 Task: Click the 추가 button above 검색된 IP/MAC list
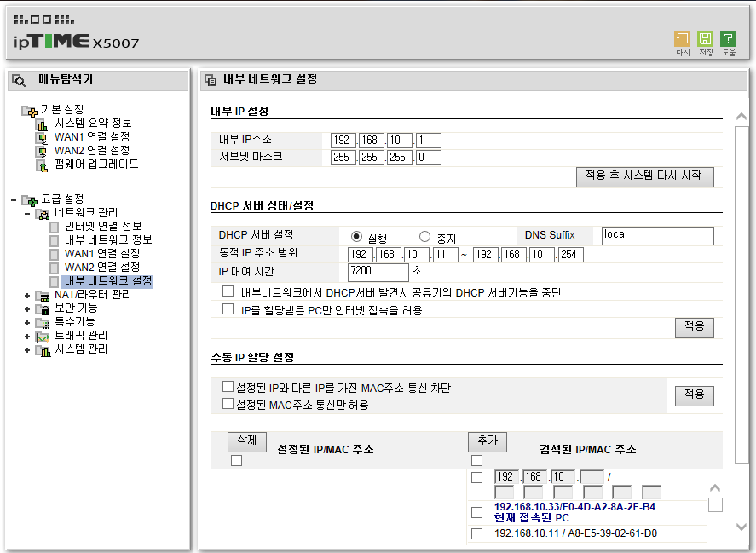pos(487,441)
